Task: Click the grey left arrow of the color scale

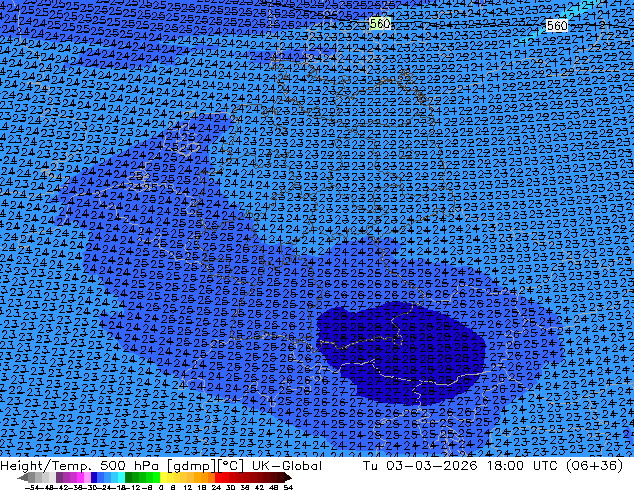Action: pos(23,477)
